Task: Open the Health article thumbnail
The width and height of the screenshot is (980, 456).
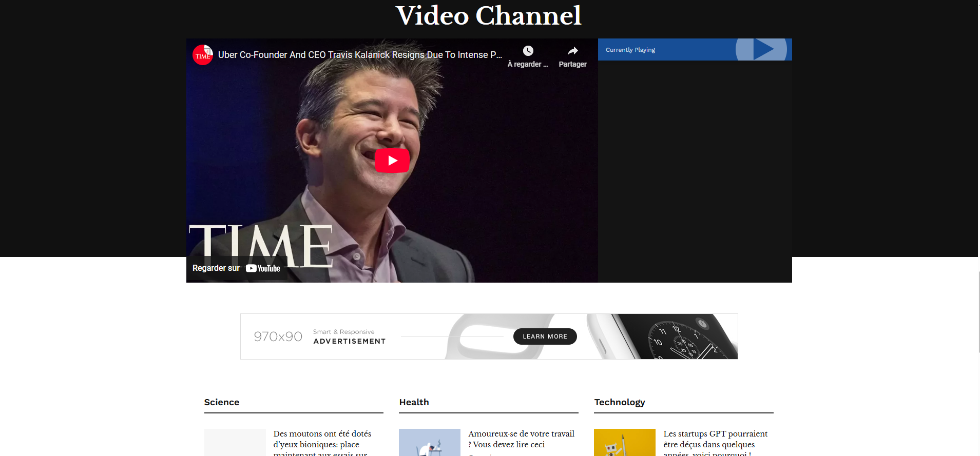Action: pyautogui.click(x=430, y=443)
